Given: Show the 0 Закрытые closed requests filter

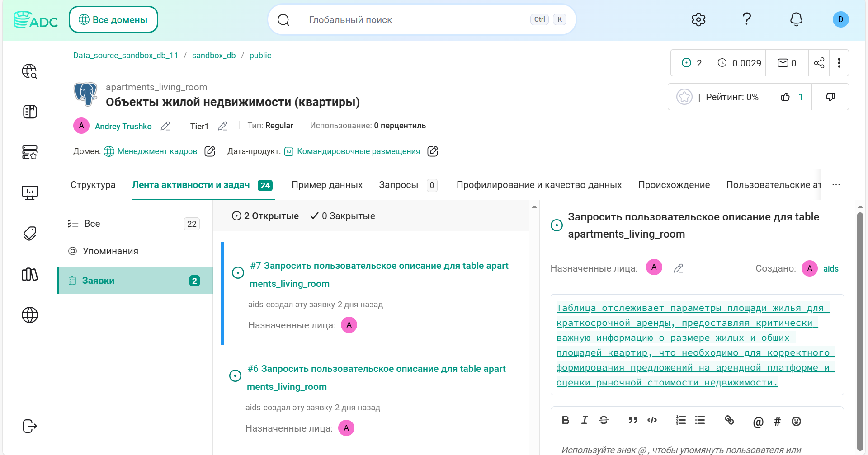Looking at the screenshot, I should 343,216.
